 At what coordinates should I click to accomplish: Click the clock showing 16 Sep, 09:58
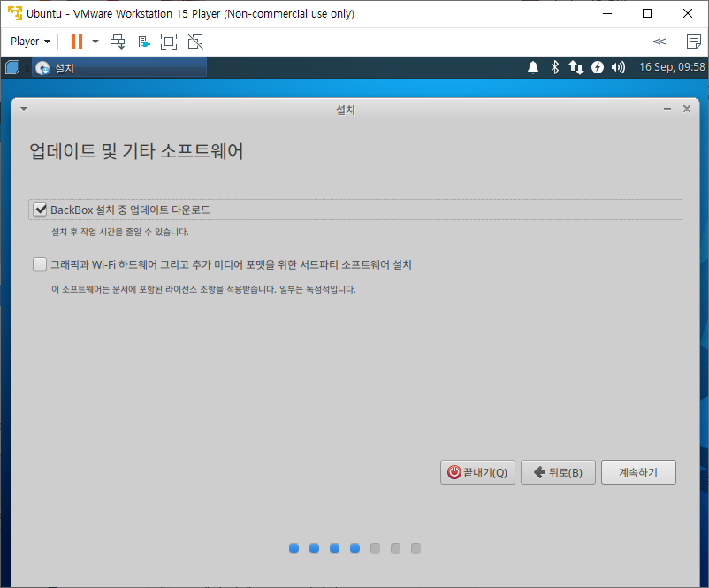[x=672, y=67]
